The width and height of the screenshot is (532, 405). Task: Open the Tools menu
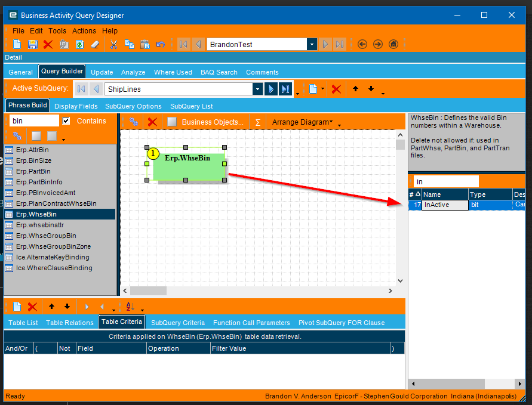click(x=57, y=31)
